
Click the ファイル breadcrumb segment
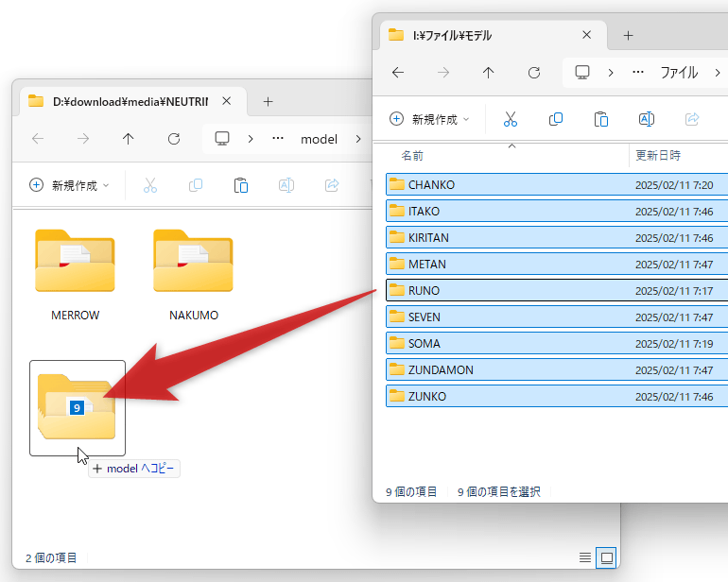click(x=679, y=73)
